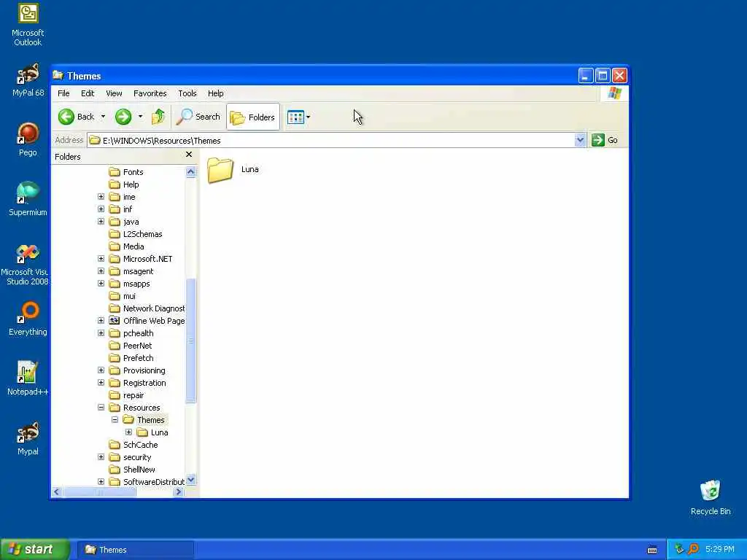The image size is (747, 560).
Task: Click the folder tree scroll right arrow
Action: [x=179, y=492]
